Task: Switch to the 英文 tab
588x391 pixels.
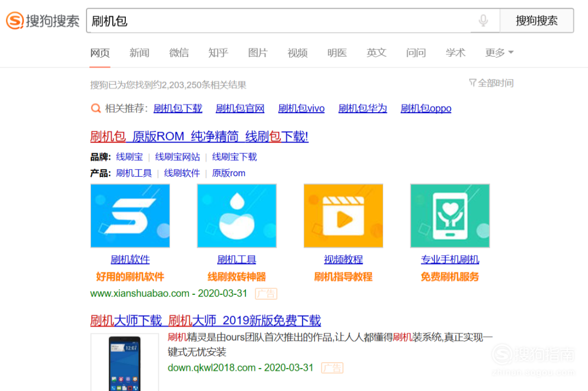Action: pos(377,53)
